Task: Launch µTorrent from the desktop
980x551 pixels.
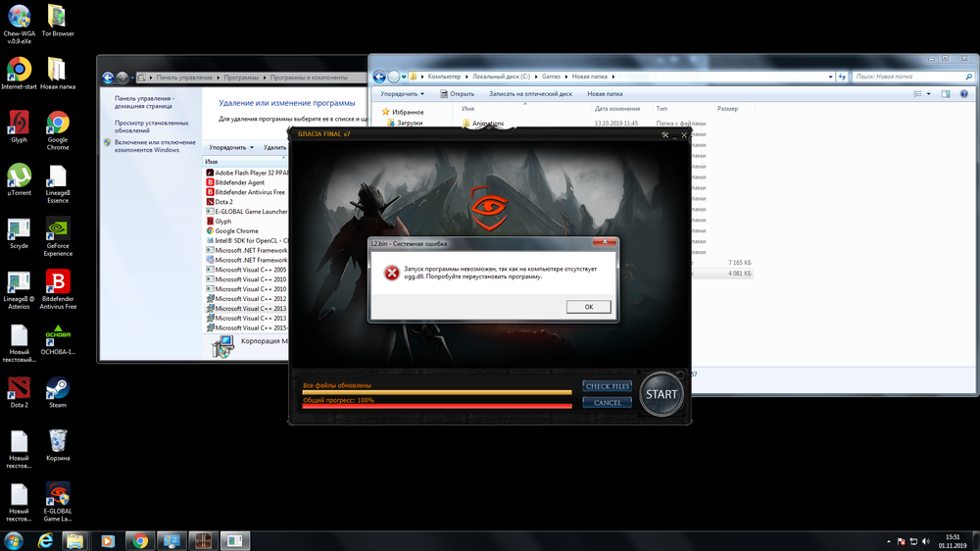Action: tap(19, 176)
